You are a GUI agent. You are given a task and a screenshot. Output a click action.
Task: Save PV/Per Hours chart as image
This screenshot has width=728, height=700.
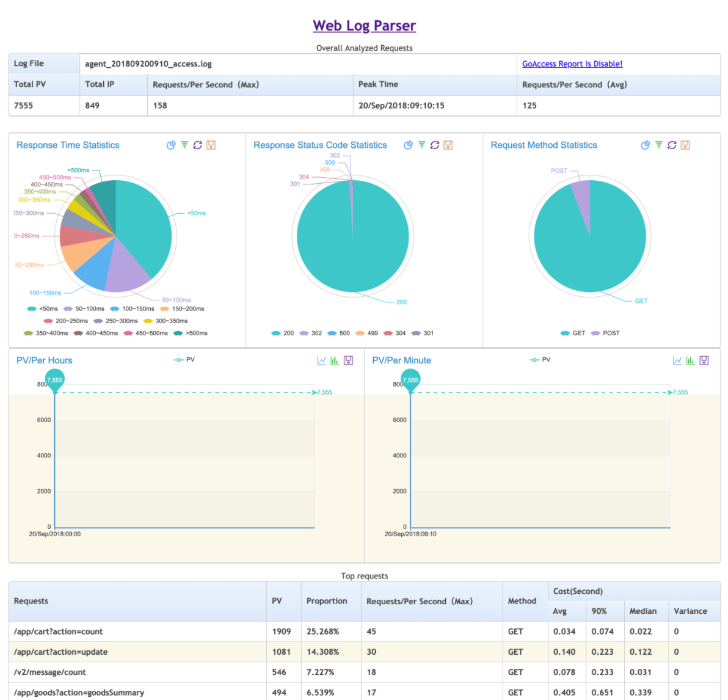tap(348, 360)
